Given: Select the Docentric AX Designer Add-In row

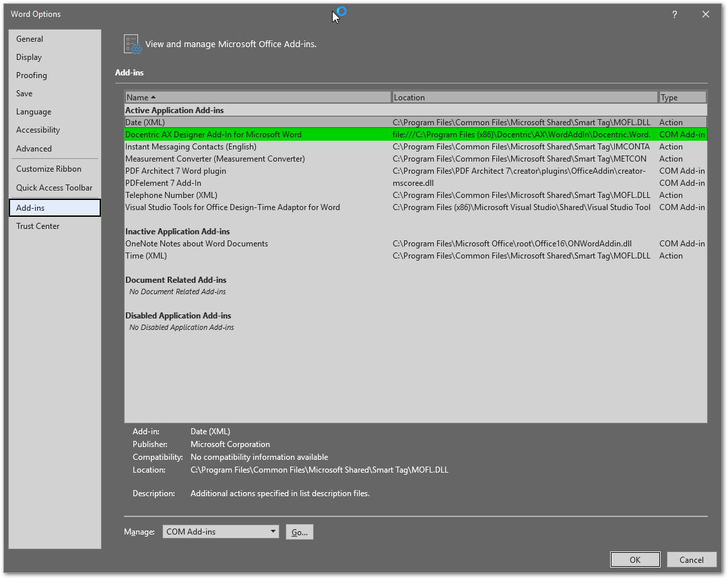Looking at the screenshot, I should click(x=416, y=135).
